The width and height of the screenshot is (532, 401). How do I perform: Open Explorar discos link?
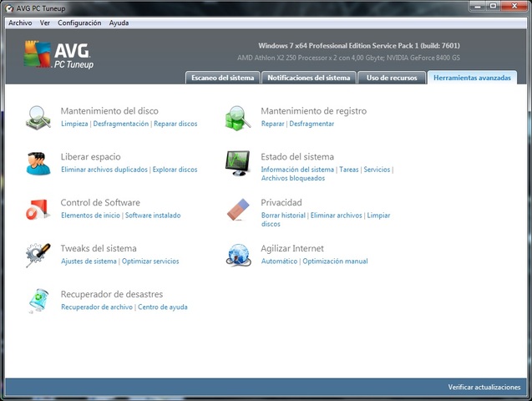(175, 170)
